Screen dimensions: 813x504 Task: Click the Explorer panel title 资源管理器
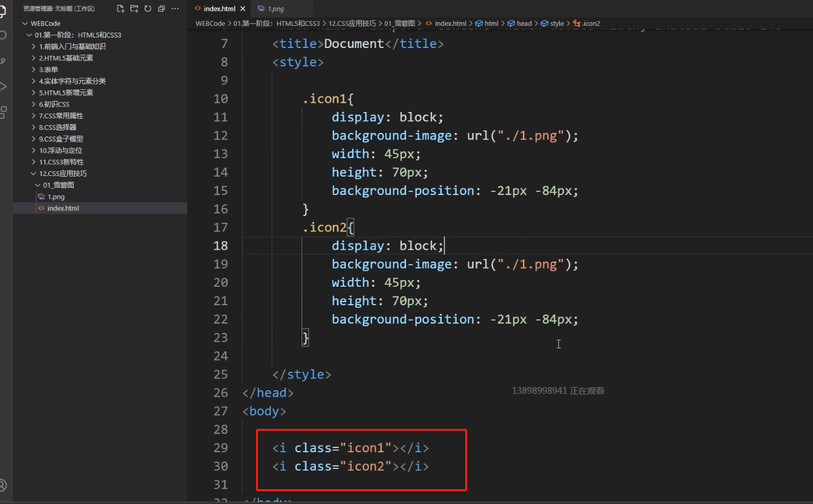click(x=58, y=9)
